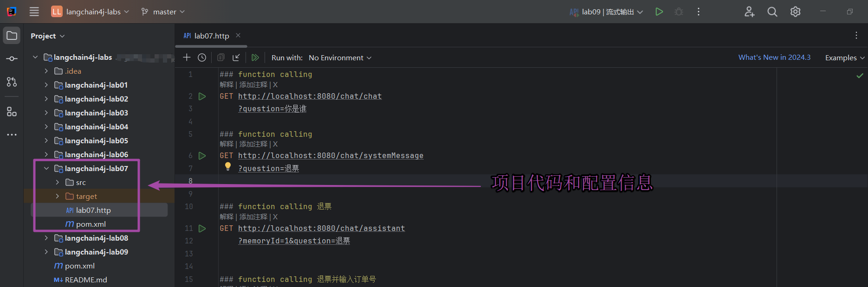This screenshot has width=868, height=287.
Task: Run the GET /chat/chat request
Action: (202, 96)
